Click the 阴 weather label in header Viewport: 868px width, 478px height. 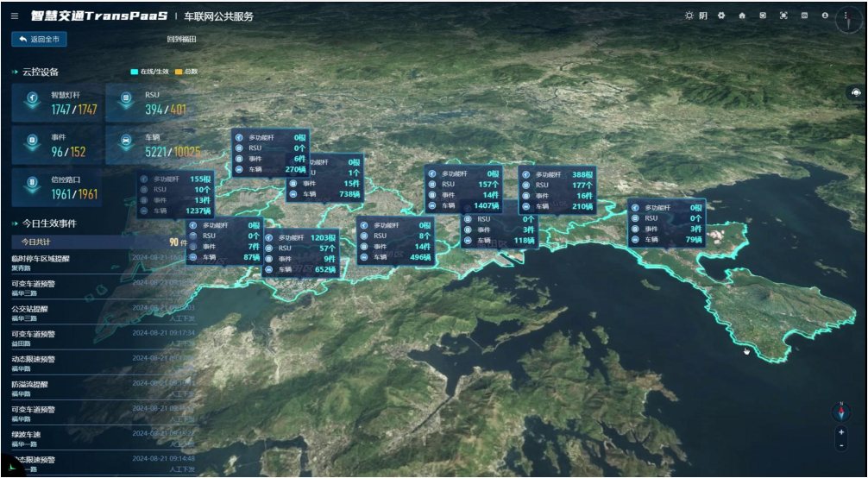click(x=703, y=16)
